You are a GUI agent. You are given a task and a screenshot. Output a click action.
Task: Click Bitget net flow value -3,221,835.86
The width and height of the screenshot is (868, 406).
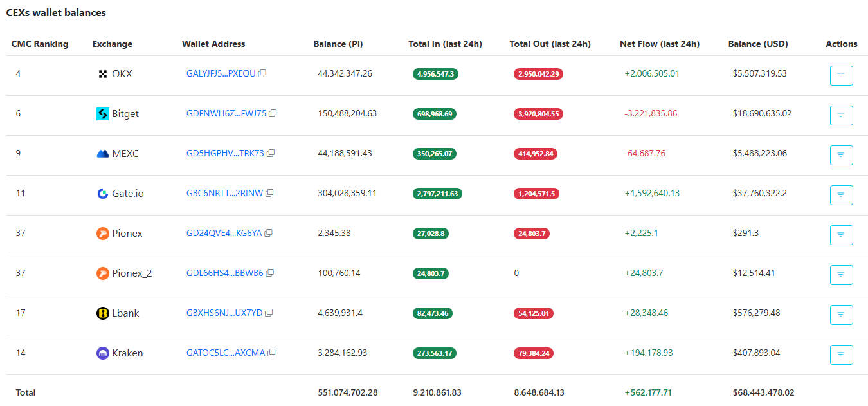(x=651, y=113)
